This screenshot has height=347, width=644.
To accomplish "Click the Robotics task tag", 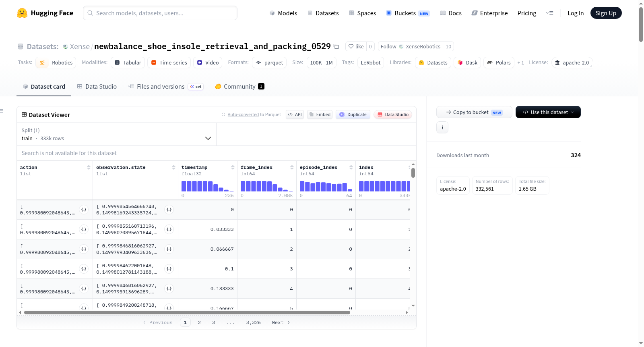I will (56, 62).
